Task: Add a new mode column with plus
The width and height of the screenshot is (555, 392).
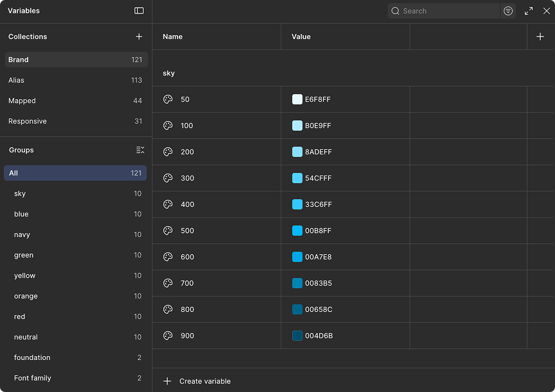Action: 540,37
